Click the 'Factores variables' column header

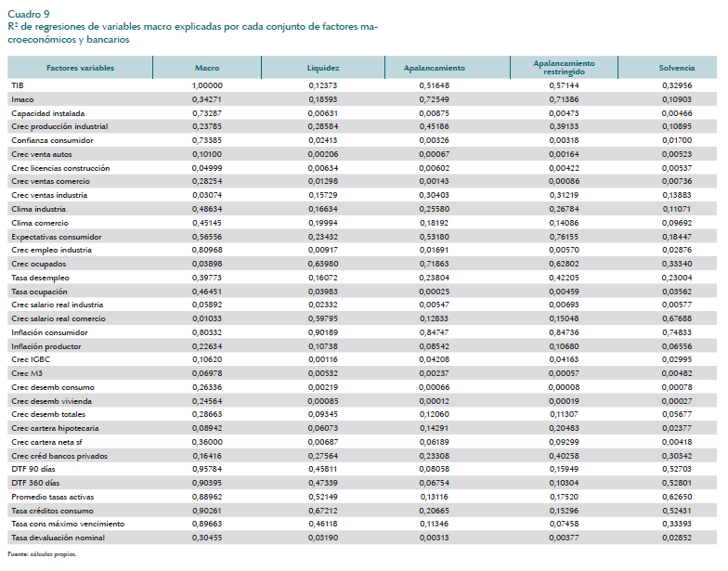coord(80,68)
